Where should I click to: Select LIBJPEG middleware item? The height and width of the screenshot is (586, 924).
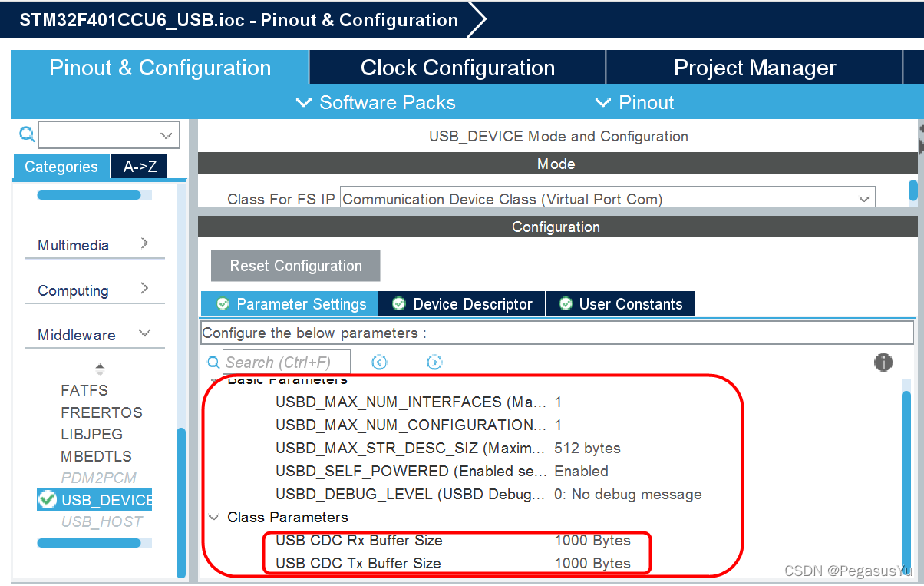[x=91, y=434]
